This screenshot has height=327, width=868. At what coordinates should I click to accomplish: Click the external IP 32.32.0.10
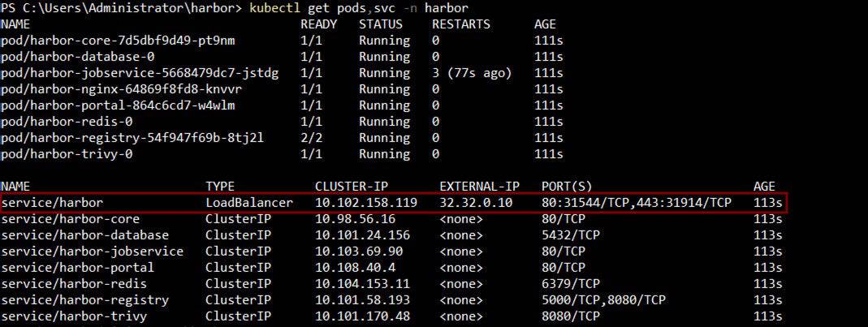[476, 202]
